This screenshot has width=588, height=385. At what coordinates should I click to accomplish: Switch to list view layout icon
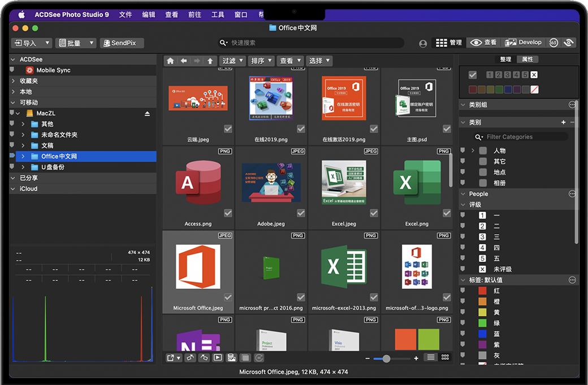point(431,358)
